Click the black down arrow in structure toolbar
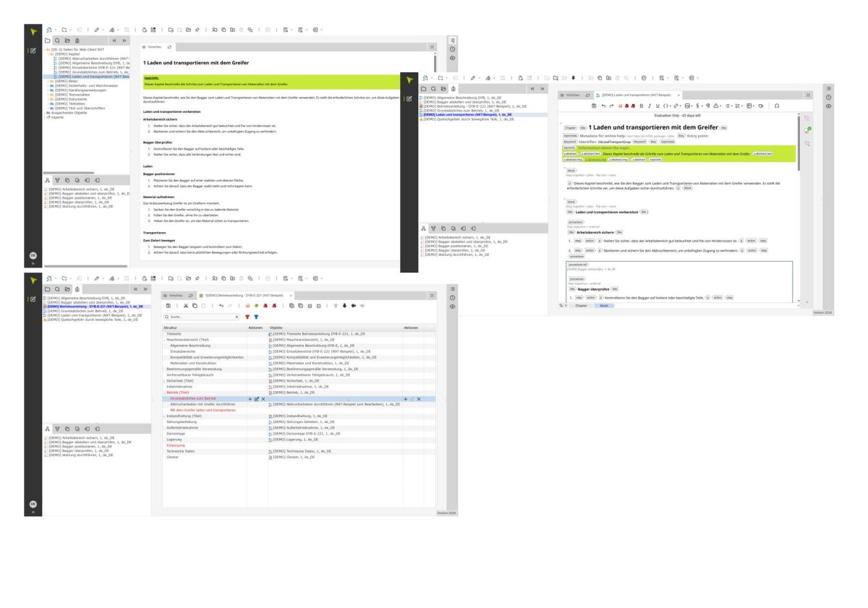 (x=345, y=307)
